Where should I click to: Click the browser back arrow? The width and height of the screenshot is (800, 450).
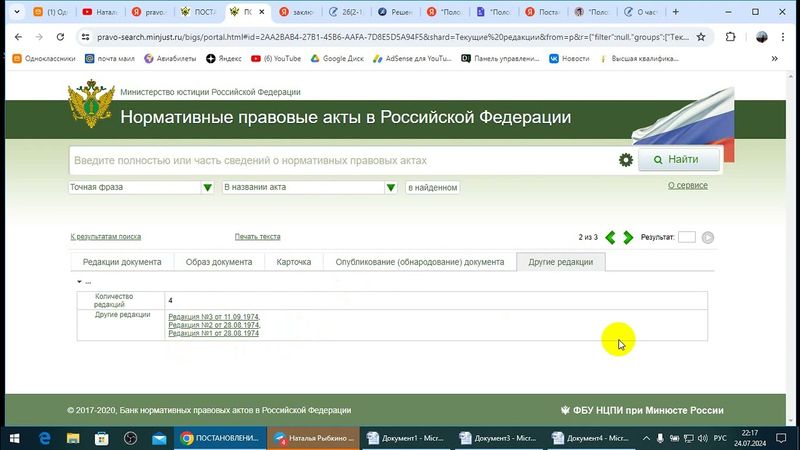(18, 37)
